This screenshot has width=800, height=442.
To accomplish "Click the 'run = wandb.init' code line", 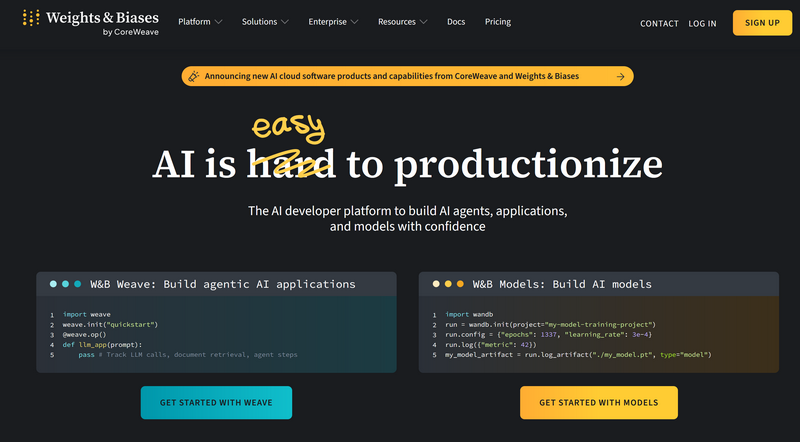I will (550, 325).
